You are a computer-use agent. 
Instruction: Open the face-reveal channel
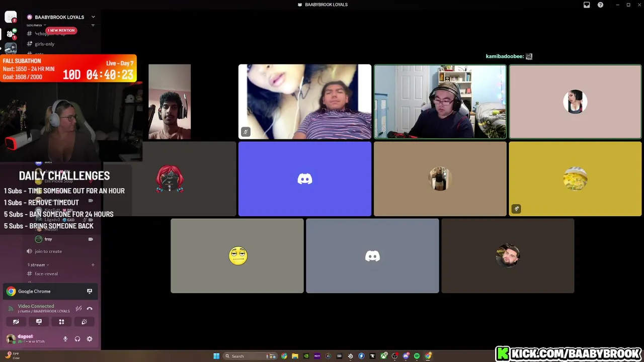pos(46,274)
